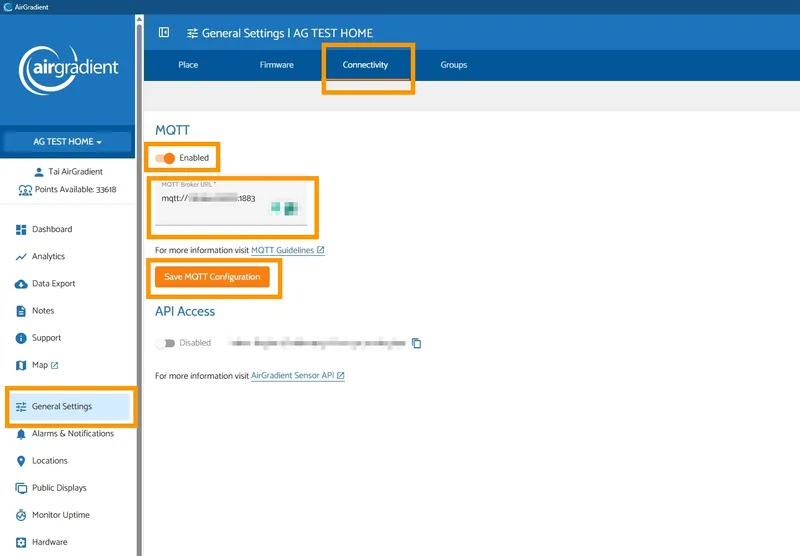This screenshot has width=800, height=556.
Task: Click the Data Export cloud icon
Action: tap(21, 284)
